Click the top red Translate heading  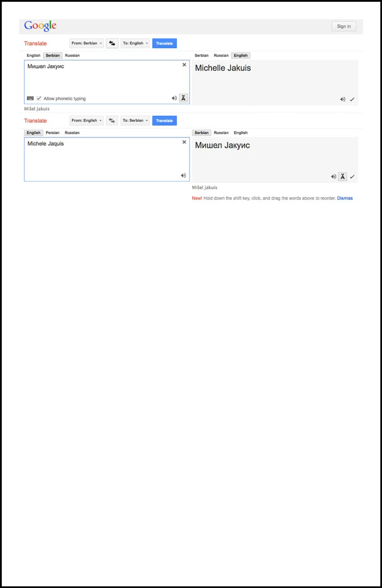(35, 43)
